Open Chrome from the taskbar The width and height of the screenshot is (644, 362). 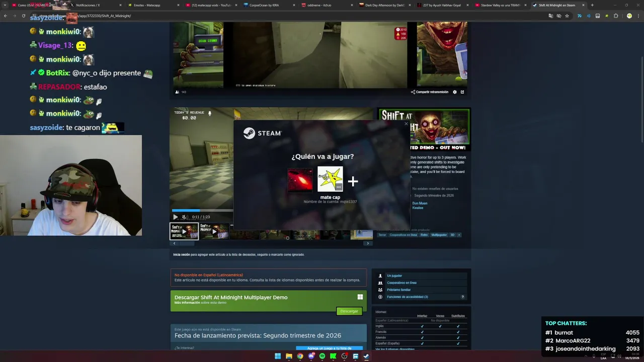[300, 356]
